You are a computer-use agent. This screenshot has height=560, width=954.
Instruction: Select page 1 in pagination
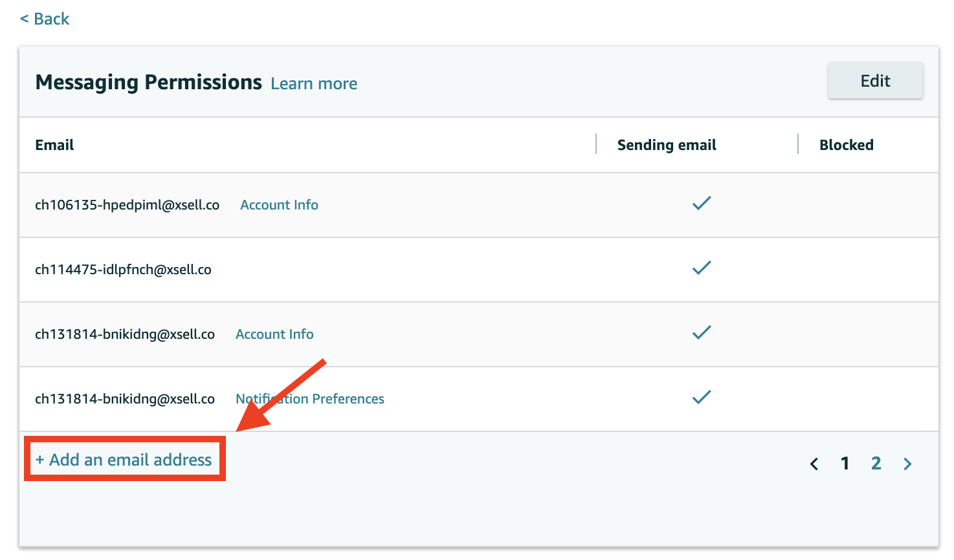point(845,463)
